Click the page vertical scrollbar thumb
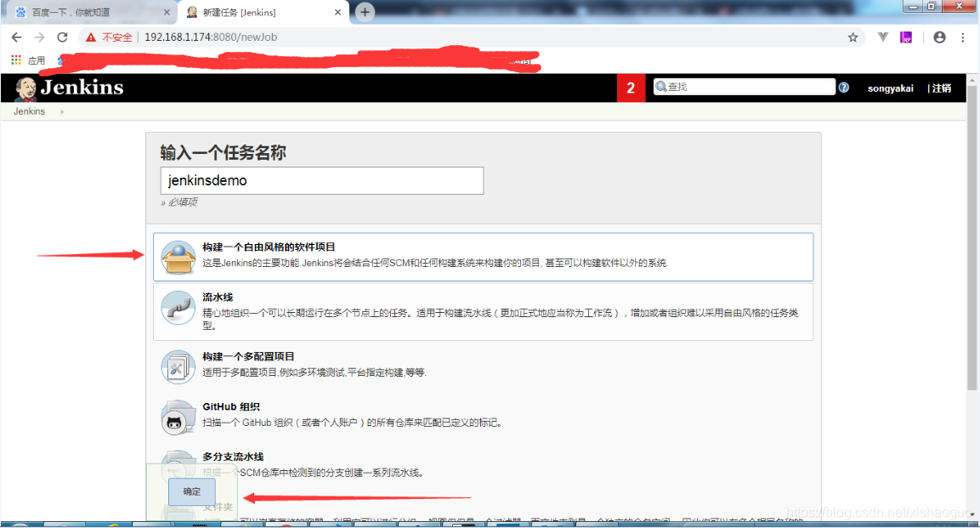Screen dimensions: 980x528 click(x=972, y=237)
